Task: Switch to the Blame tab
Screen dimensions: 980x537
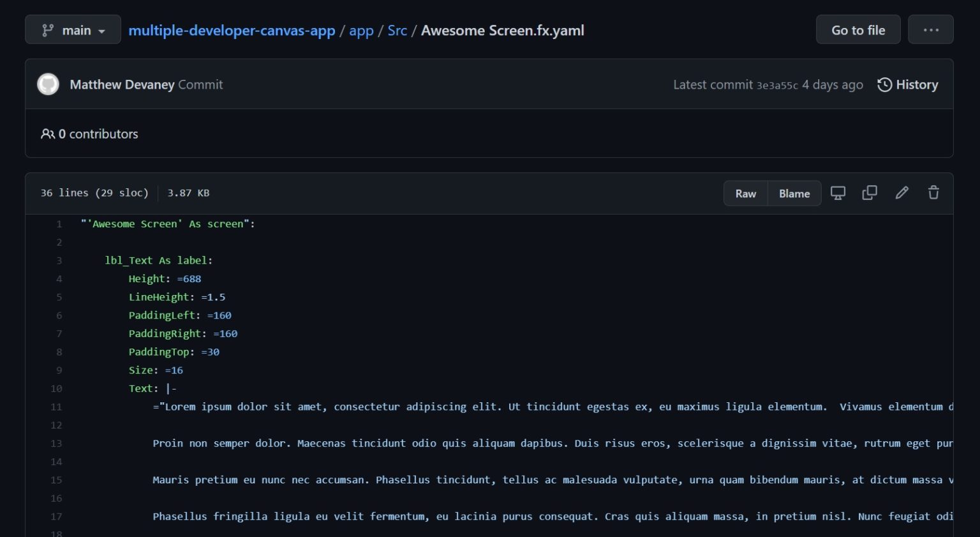Action: click(x=794, y=193)
